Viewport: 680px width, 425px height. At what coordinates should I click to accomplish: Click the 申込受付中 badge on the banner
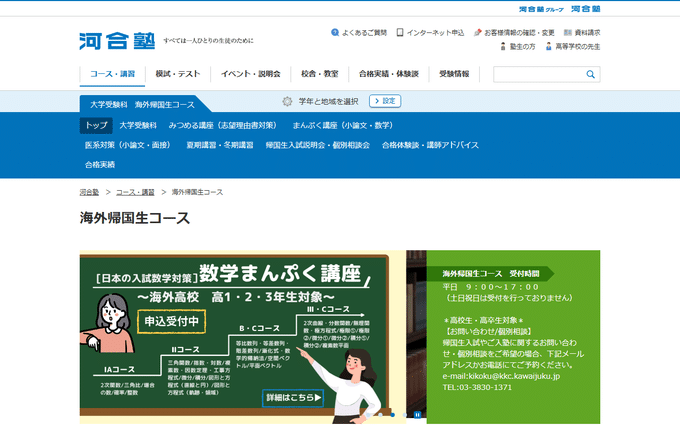tap(171, 321)
